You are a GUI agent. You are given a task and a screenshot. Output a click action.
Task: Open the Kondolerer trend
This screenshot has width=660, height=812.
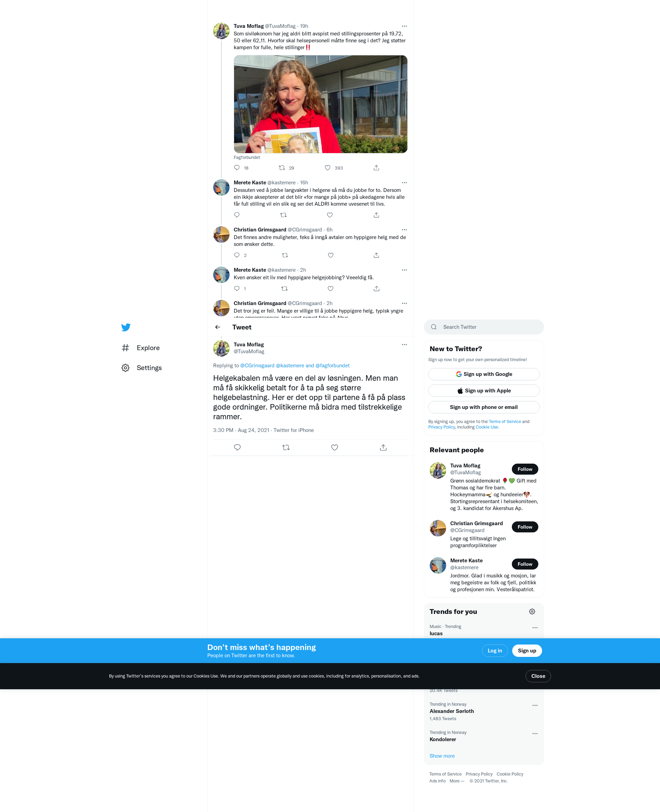click(484, 736)
